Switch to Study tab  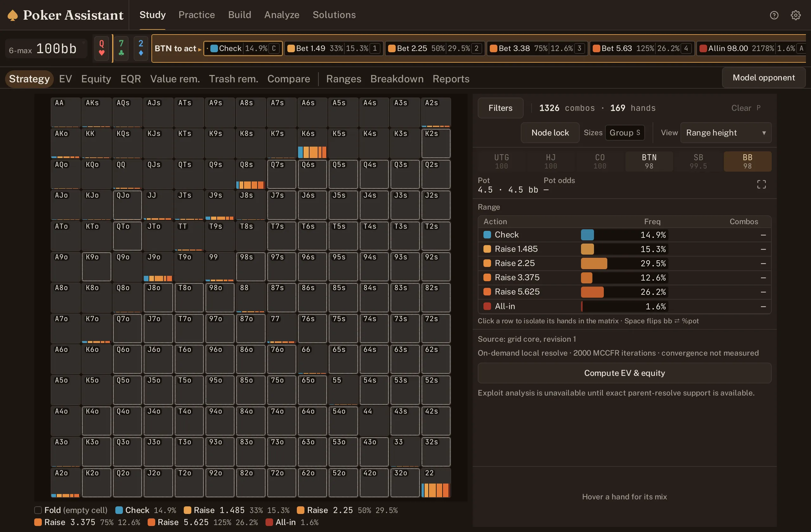tap(152, 15)
